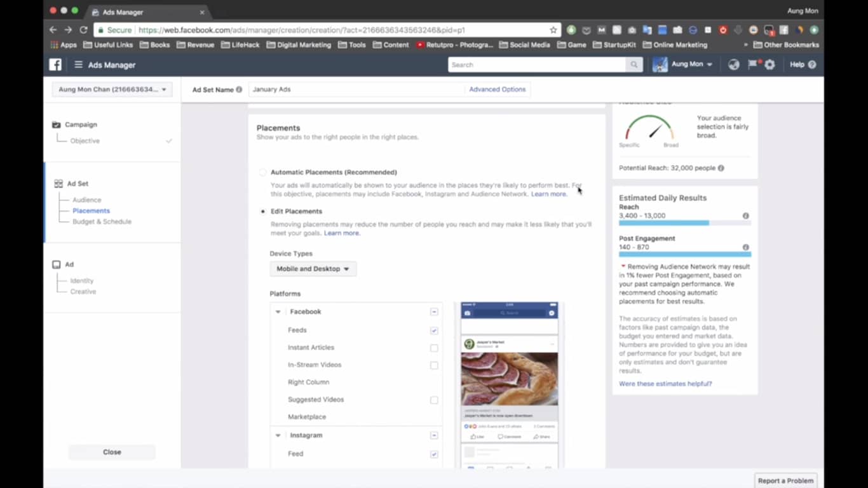Open Digital Marketing bookmark folder
Screen dimensions: 868x488
click(299, 45)
